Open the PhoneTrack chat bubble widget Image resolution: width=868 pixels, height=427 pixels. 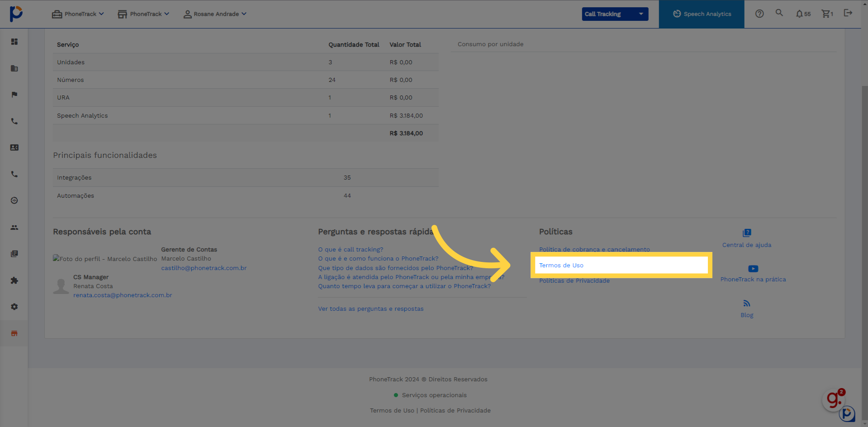tap(847, 413)
